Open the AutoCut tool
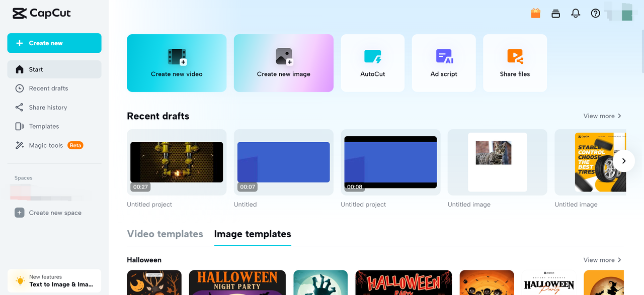 (373, 63)
